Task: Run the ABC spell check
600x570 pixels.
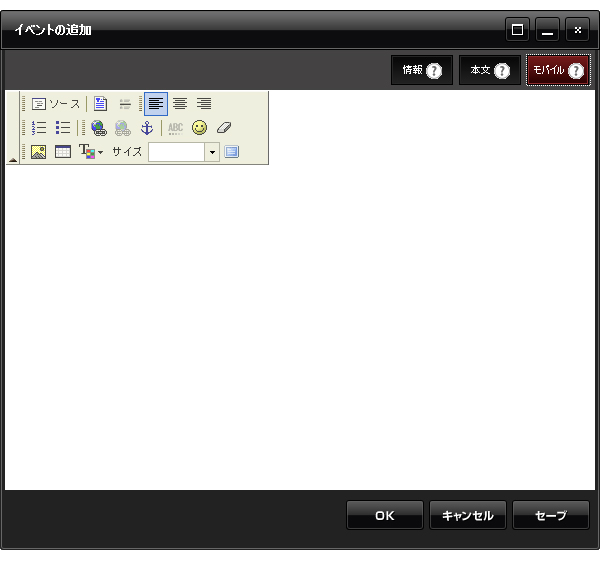Action: click(x=175, y=128)
